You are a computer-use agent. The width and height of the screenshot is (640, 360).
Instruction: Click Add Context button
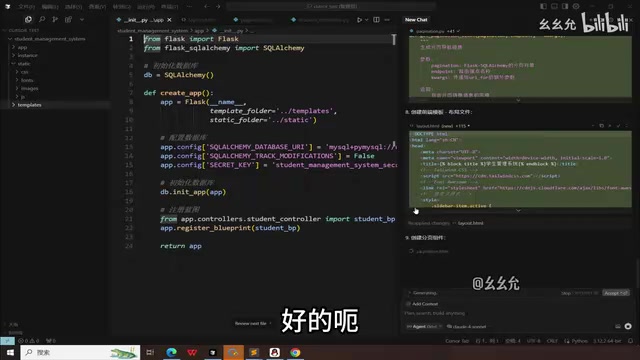click(x=422, y=304)
